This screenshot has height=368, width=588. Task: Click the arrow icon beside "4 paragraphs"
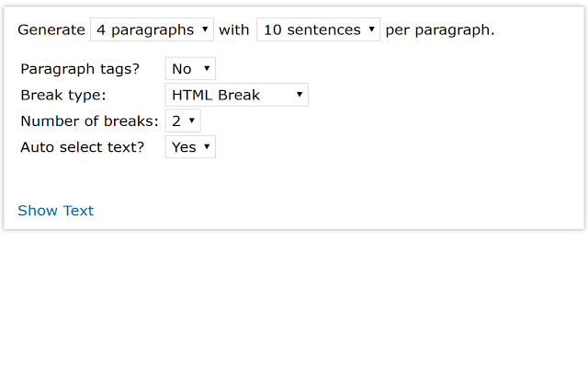pos(205,29)
